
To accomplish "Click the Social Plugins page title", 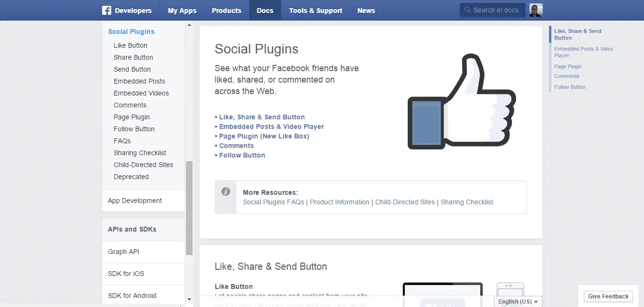I will coord(256,49).
